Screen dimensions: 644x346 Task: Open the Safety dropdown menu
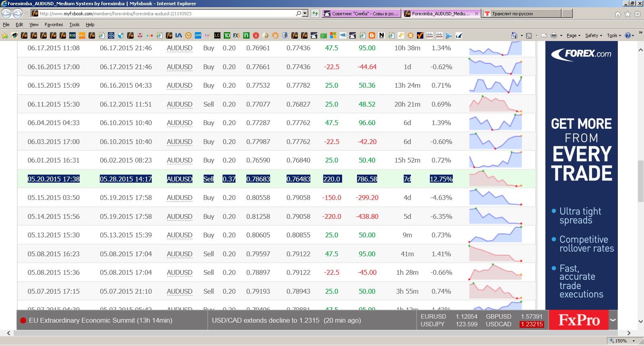(x=594, y=35)
